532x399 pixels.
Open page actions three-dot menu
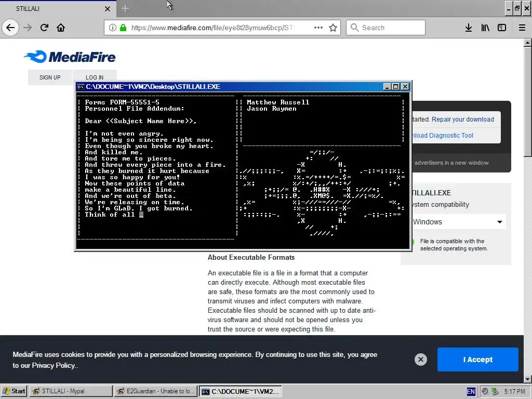click(318, 28)
